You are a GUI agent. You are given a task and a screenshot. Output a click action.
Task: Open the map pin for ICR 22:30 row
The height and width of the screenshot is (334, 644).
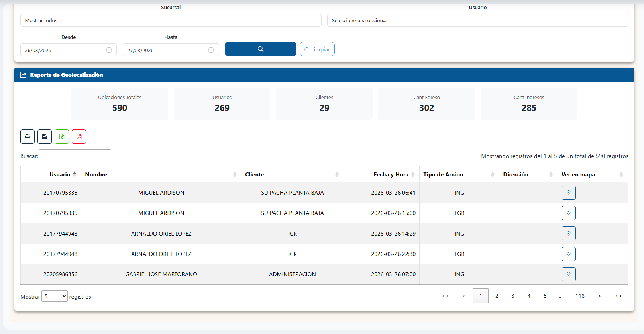568,254
